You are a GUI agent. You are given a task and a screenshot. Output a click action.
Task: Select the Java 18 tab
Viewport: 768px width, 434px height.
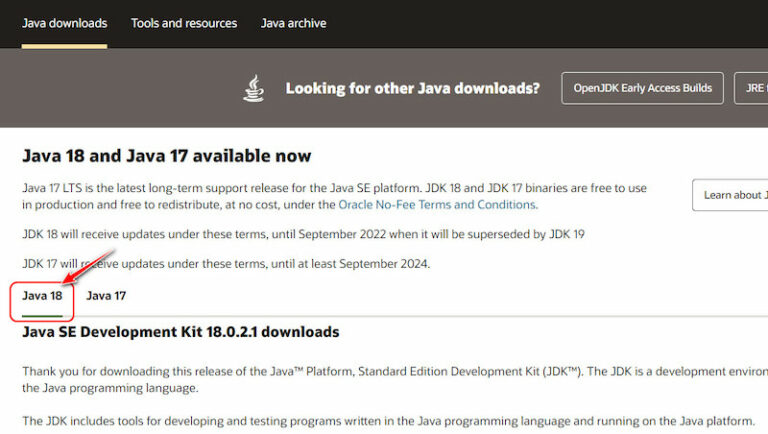pos(42,296)
